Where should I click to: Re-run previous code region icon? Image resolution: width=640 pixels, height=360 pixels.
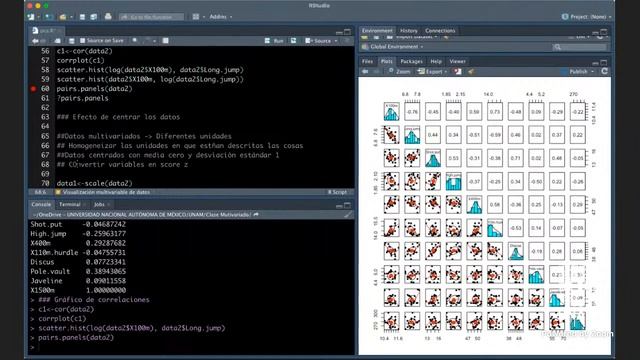coord(293,41)
